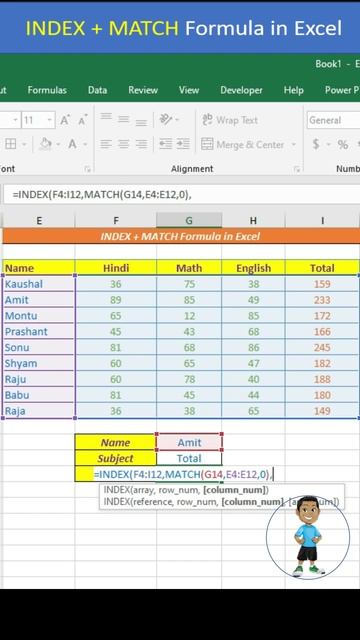The height and width of the screenshot is (640, 360).
Task: Click the Borders grid icon
Action: point(11,144)
